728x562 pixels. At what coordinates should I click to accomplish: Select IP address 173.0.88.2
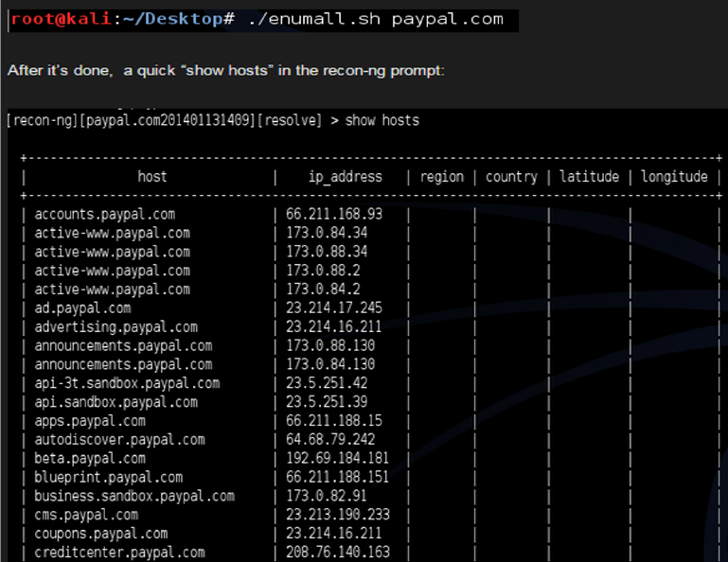tap(323, 270)
